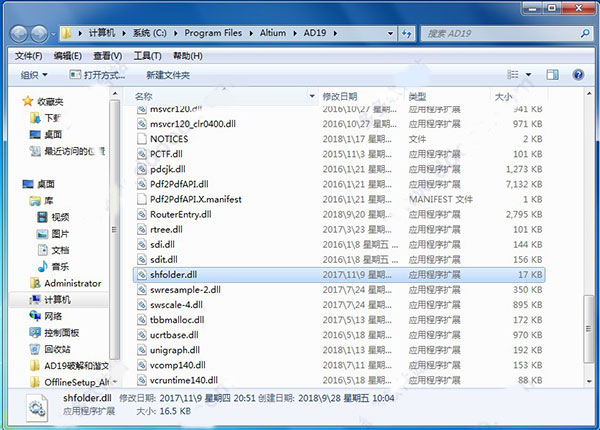Open the 查看(V) menu
Viewport: 600px width, 430px height.
pyautogui.click(x=108, y=56)
